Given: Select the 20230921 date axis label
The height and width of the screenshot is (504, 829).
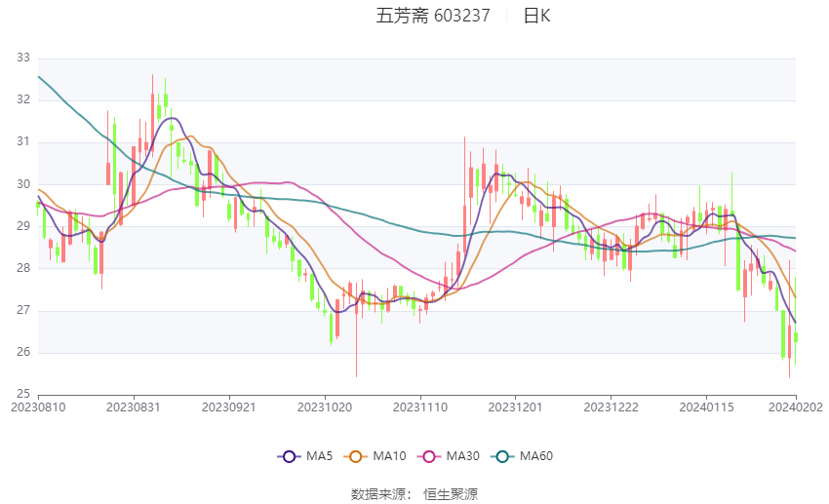Looking at the screenshot, I should coord(229,407).
